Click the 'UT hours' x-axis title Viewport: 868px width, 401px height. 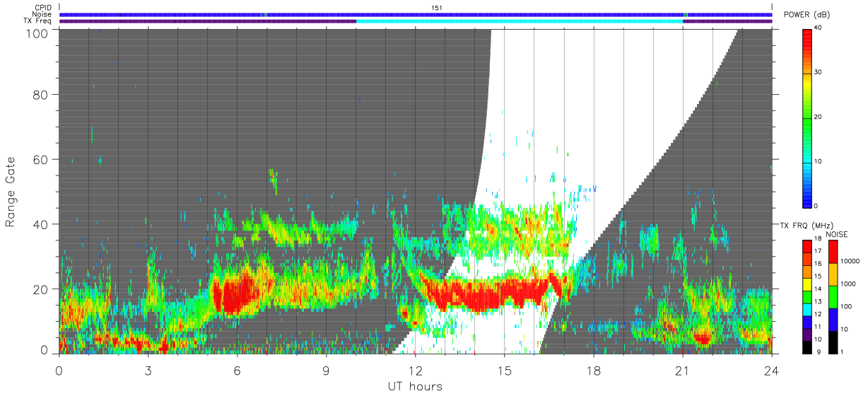tap(415, 387)
